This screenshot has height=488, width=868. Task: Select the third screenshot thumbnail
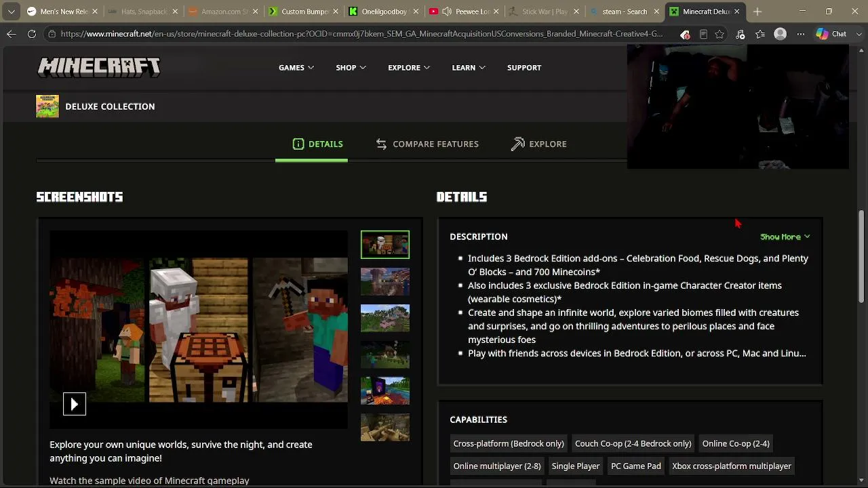pos(385,318)
